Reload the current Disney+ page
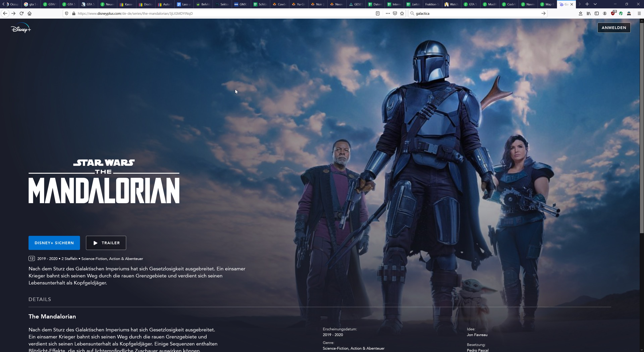Viewport: 644px width, 352px height. (x=21, y=13)
